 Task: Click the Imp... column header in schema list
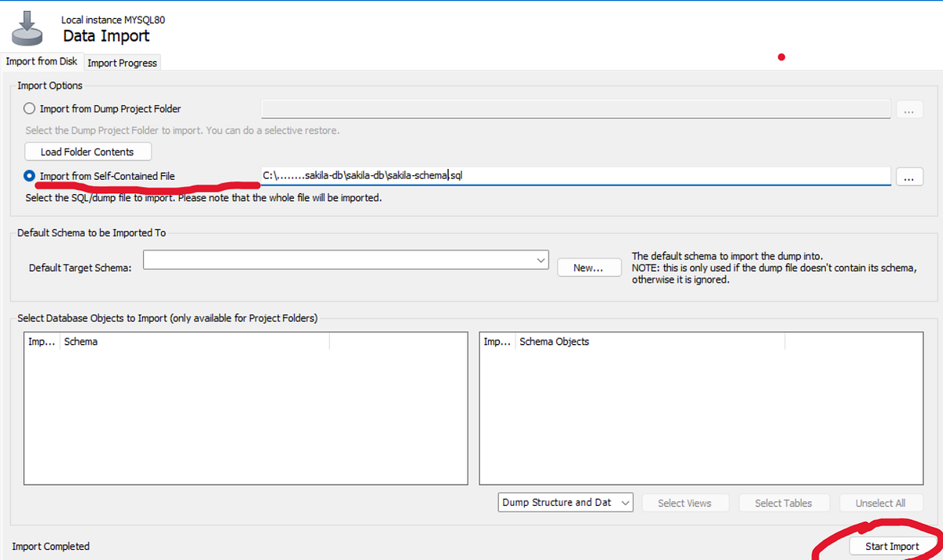tap(42, 342)
